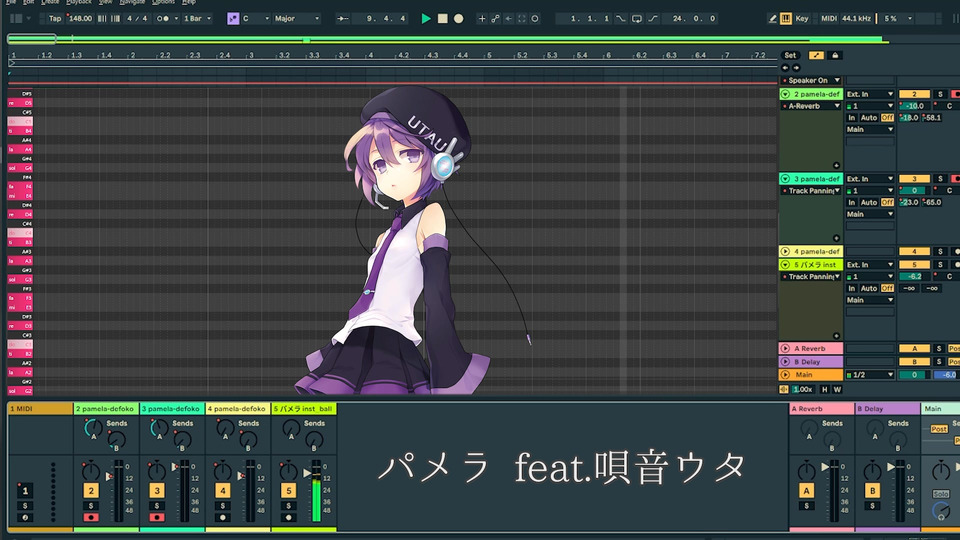Set track 3 monitor to In
The width and height of the screenshot is (960, 540).
[852, 202]
